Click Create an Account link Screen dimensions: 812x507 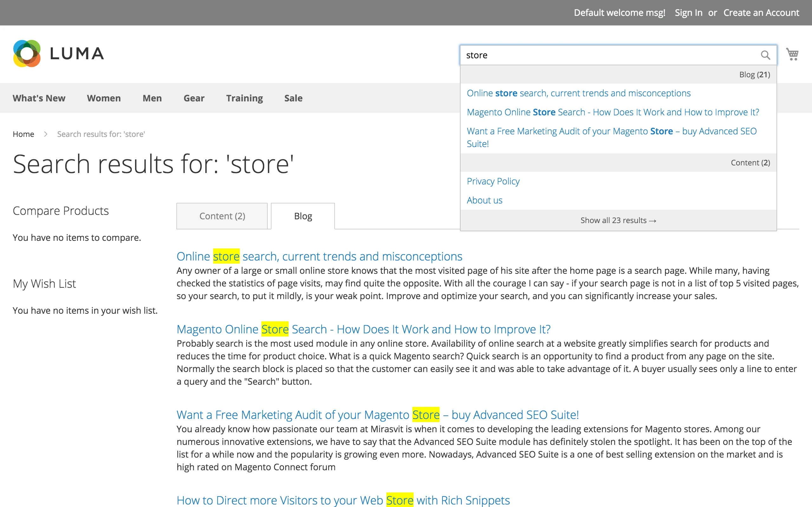pos(761,13)
